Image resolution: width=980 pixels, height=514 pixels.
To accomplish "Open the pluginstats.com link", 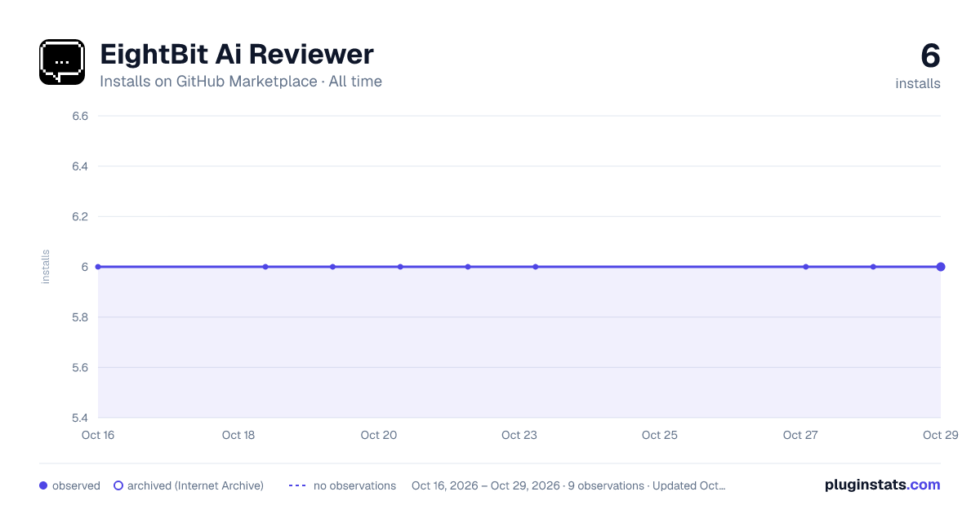I will pos(883,485).
